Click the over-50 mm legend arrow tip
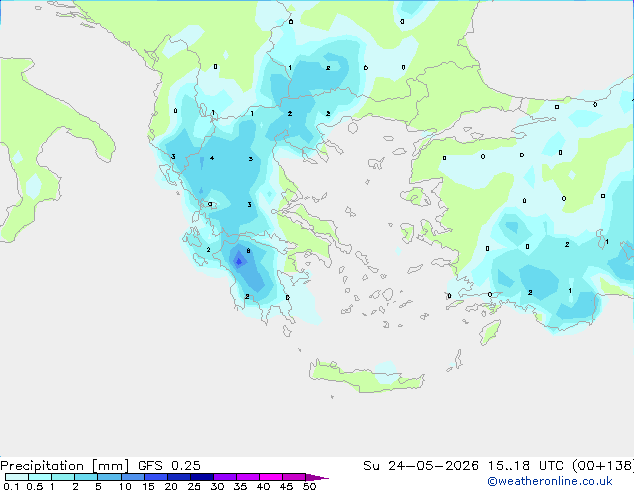 point(317,477)
